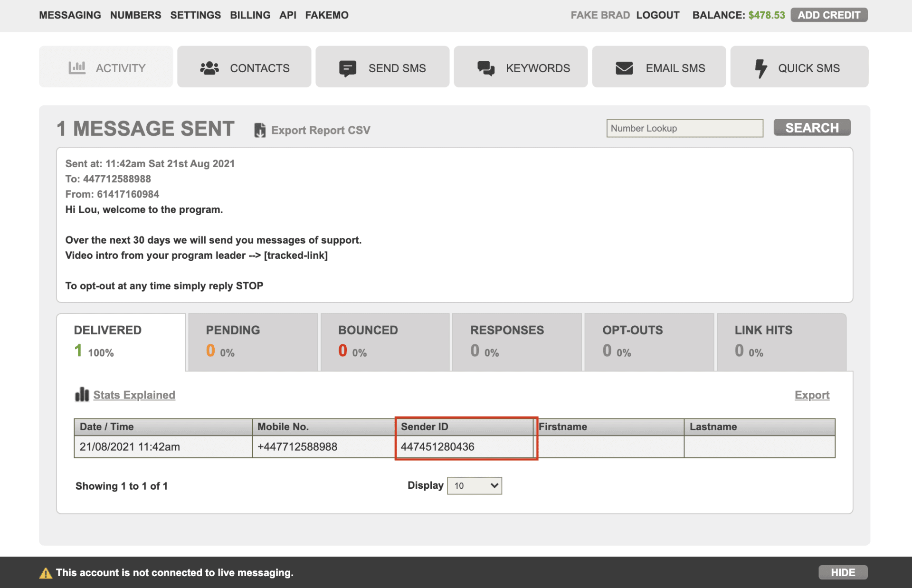This screenshot has width=912, height=588.
Task: Open the KEYWORDS tab
Action: [521, 66]
